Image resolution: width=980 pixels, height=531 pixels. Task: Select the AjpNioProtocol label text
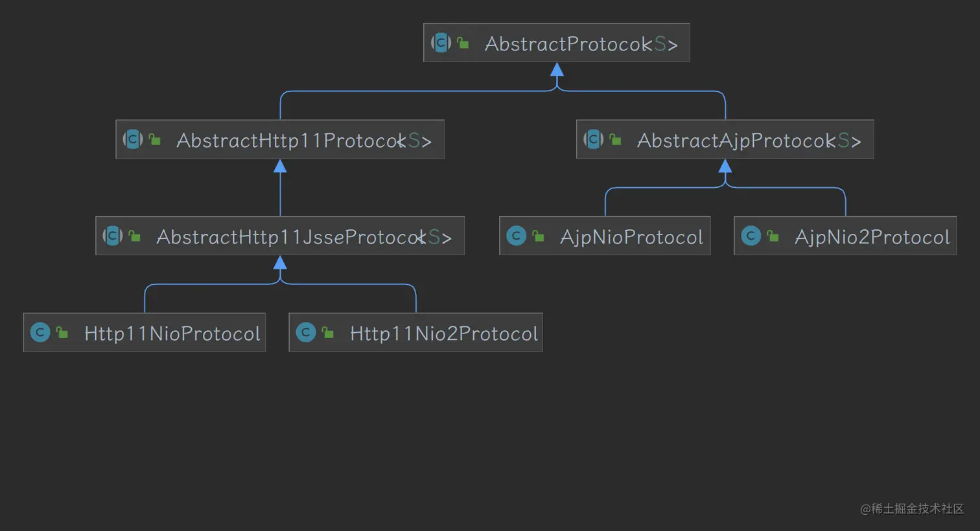(x=632, y=237)
